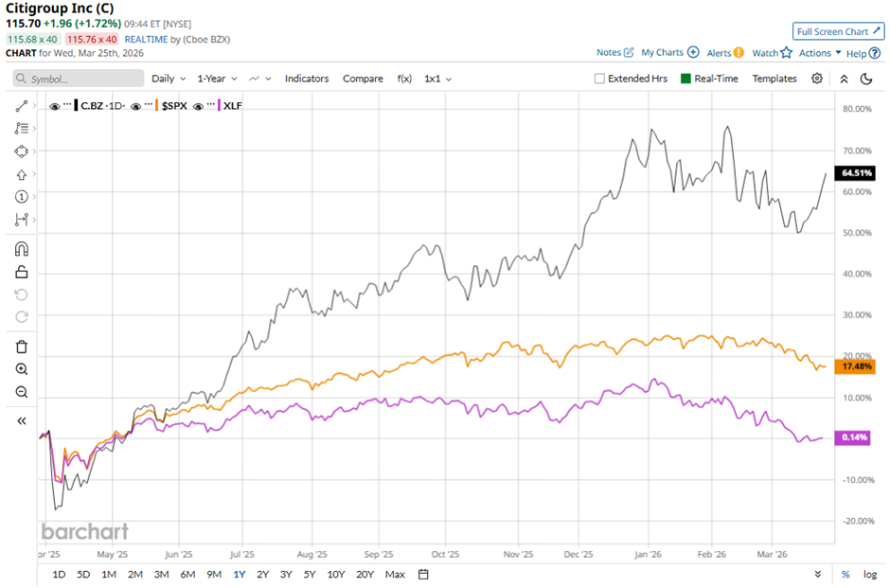Hide the $SPX comparison series
890x588 pixels.
pyautogui.click(x=135, y=106)
